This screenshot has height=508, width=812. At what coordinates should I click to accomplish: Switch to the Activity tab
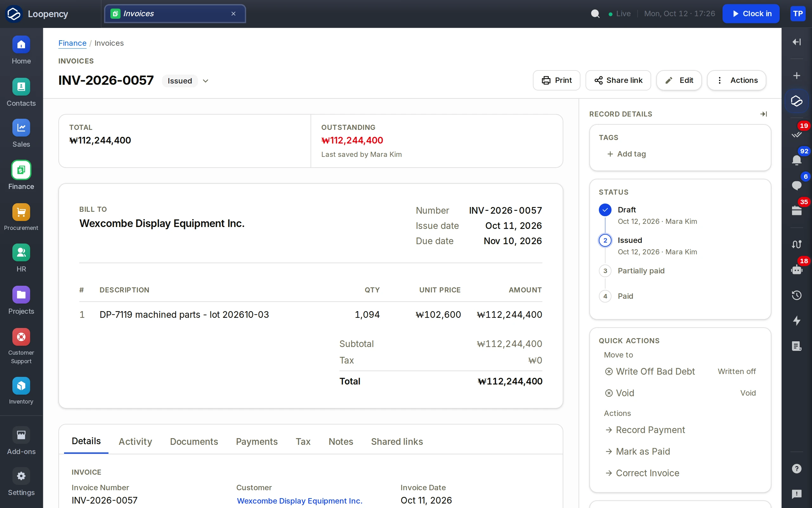click(x=135, y=441)
